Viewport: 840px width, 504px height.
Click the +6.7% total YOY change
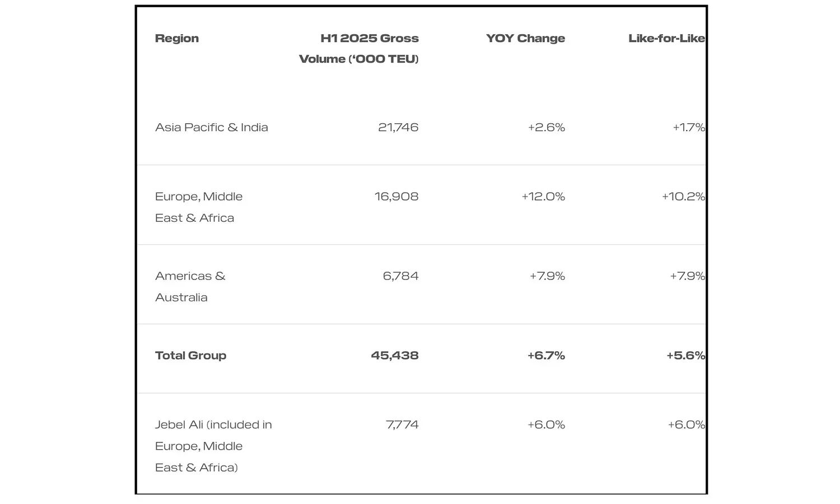pos(546,356)
